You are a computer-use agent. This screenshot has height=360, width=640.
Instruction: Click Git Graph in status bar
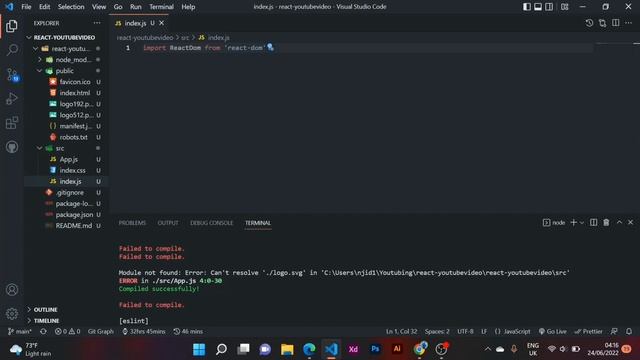(101, 331)
